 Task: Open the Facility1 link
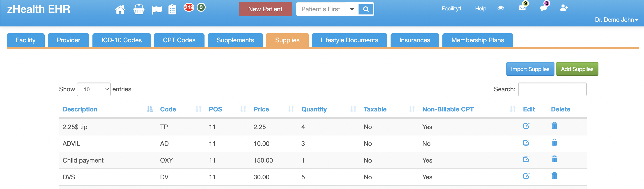[451, 9]
